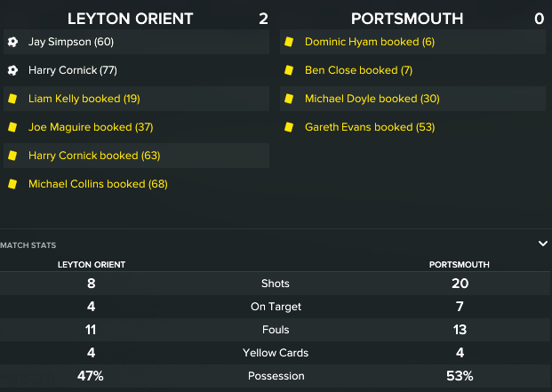This screenshot has width=552, height=392.
Task: Click the Portsmouth stats column header
Action: 459,264
